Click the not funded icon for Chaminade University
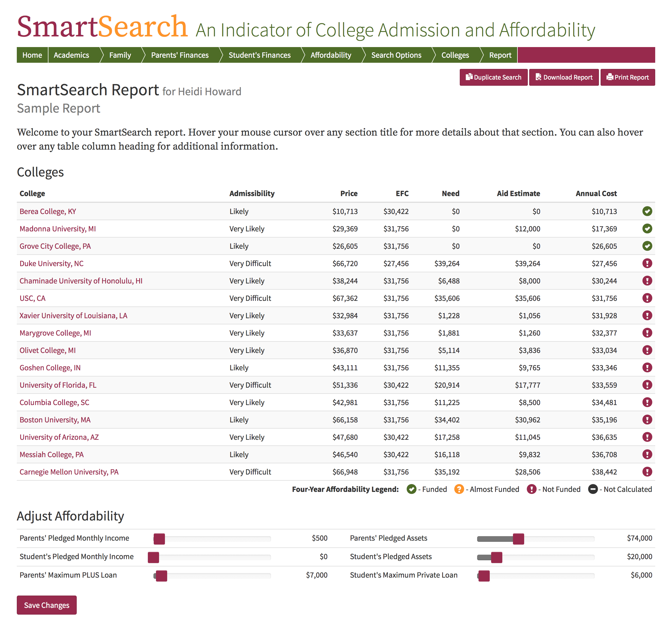 (647, 281)
